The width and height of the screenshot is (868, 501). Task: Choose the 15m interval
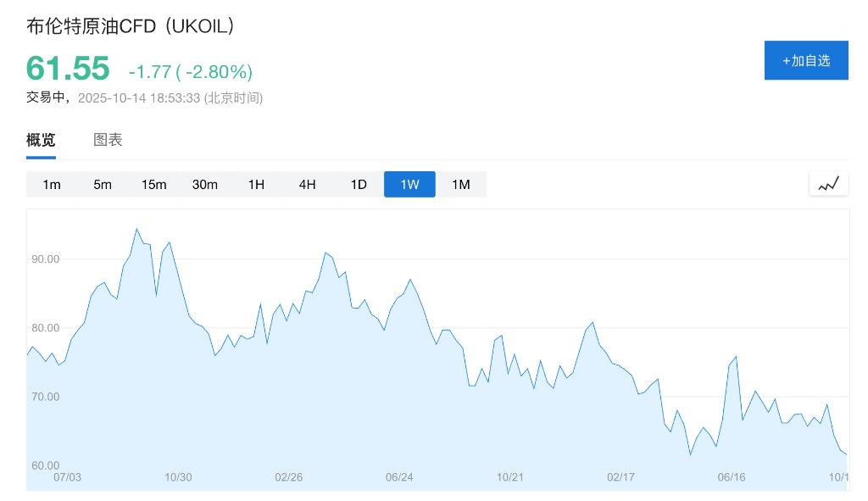pyautogui.click(x=153, y=185)
